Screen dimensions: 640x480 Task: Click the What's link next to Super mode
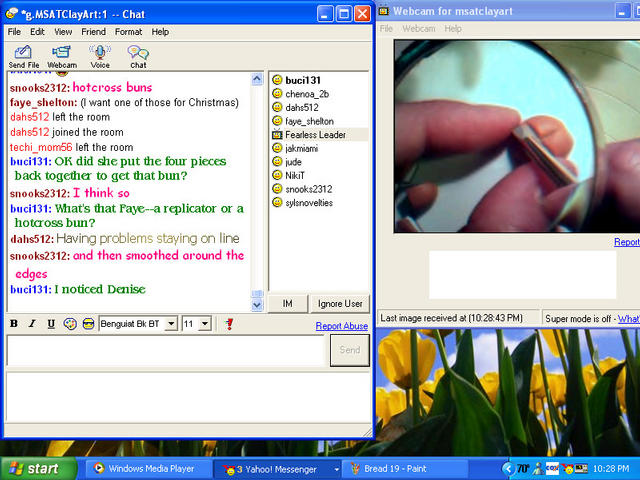pos(629,319)
